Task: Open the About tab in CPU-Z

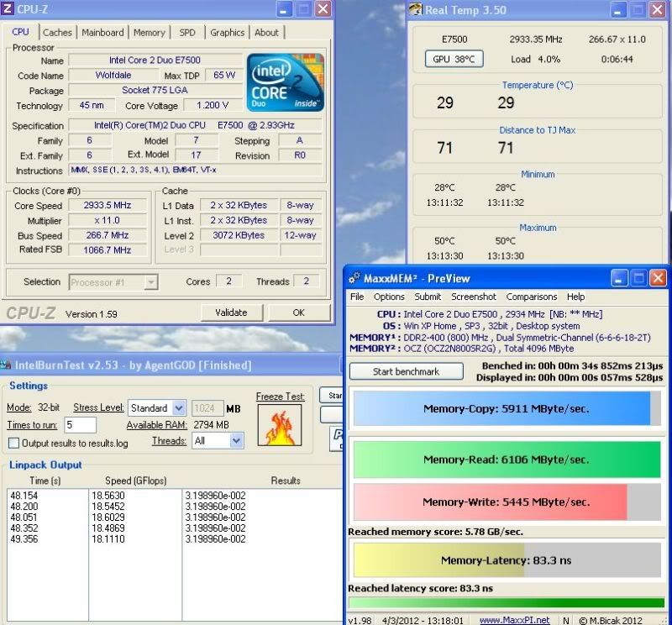Action: point(266,33)
